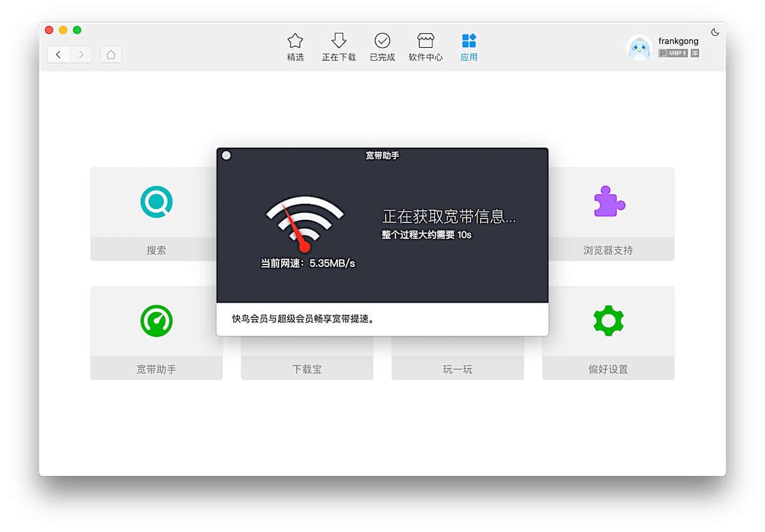Go to home via house icon
Screen dimensions: 765x532
click(x=111, y=55)
